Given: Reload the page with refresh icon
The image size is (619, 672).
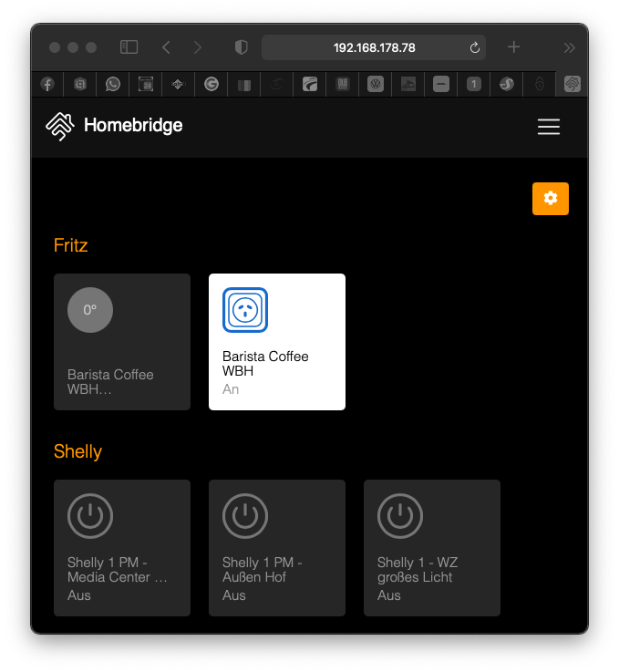Looking at the screenshot, I should coord(474,47).
